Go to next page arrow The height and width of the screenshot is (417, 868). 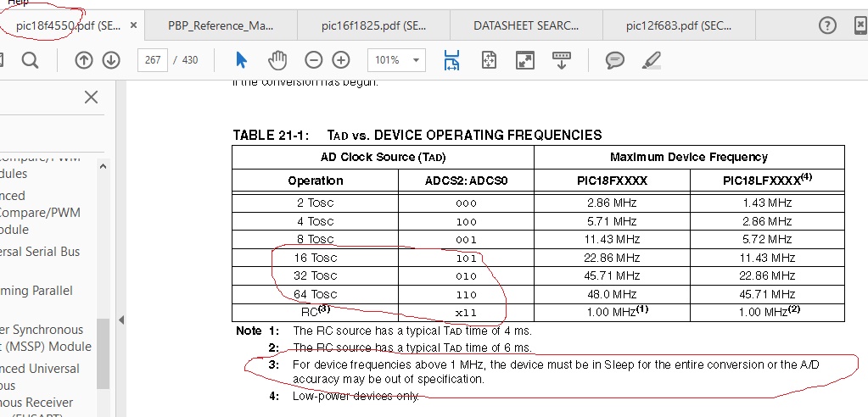(111, 59)
